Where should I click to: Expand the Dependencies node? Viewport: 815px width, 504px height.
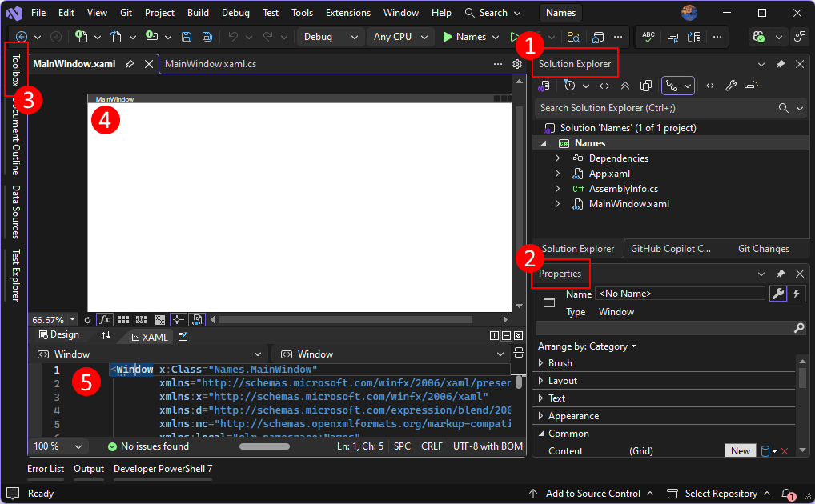(557, 158)
